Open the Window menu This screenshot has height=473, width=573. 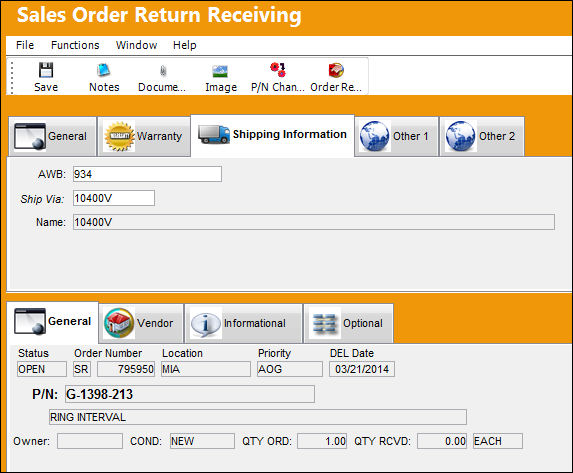coord(136,45)
